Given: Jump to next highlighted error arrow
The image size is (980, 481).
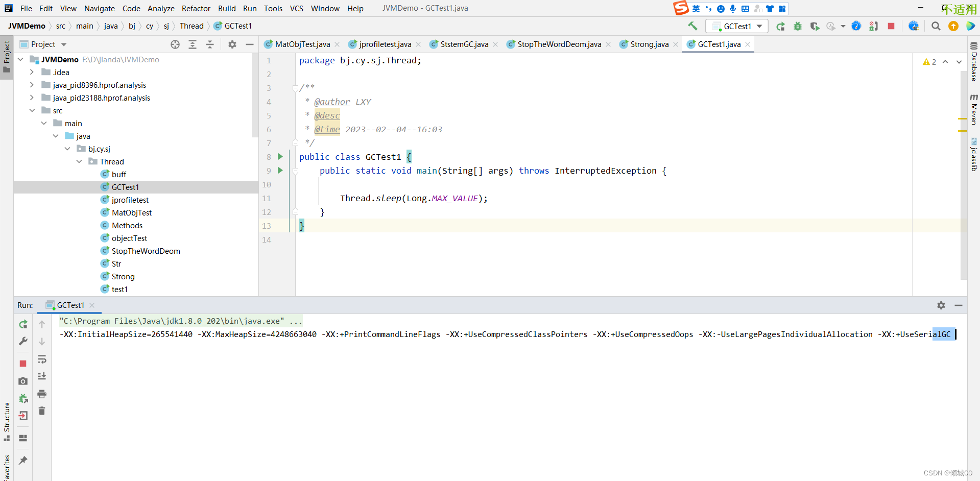Looking at the screenshot, I should (959, 62).
